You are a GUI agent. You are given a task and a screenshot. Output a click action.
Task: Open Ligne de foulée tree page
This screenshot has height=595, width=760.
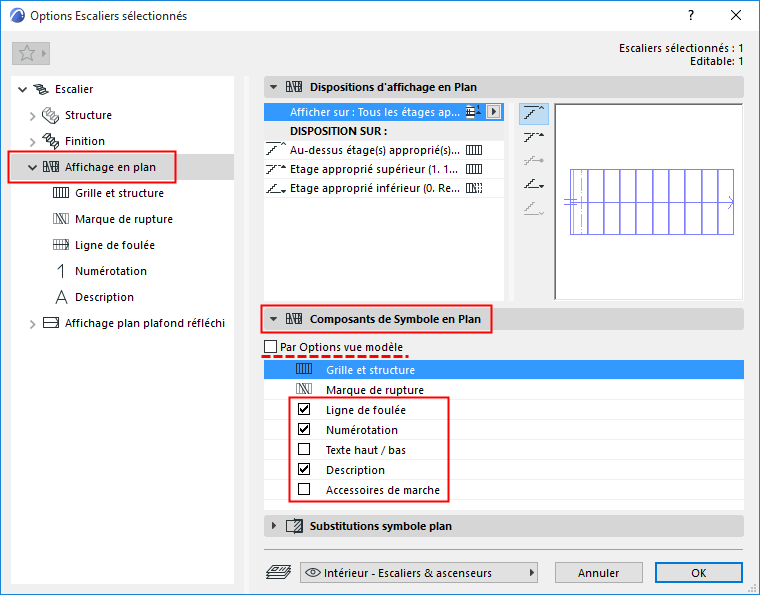pos(115,245)
